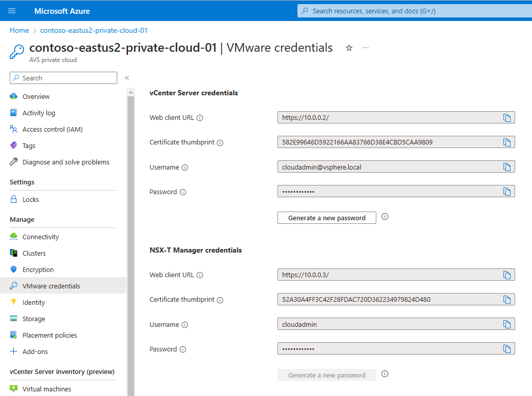This screenshot has width=532, height=396.
Task: Open the Overview page in the sidebar
Action: [36, 96]
